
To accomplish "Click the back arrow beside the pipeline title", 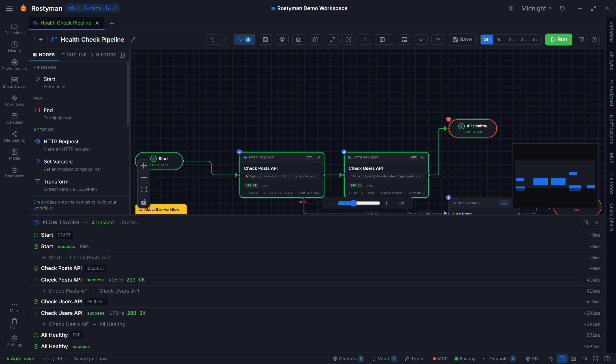I will (x=41, y=40).
